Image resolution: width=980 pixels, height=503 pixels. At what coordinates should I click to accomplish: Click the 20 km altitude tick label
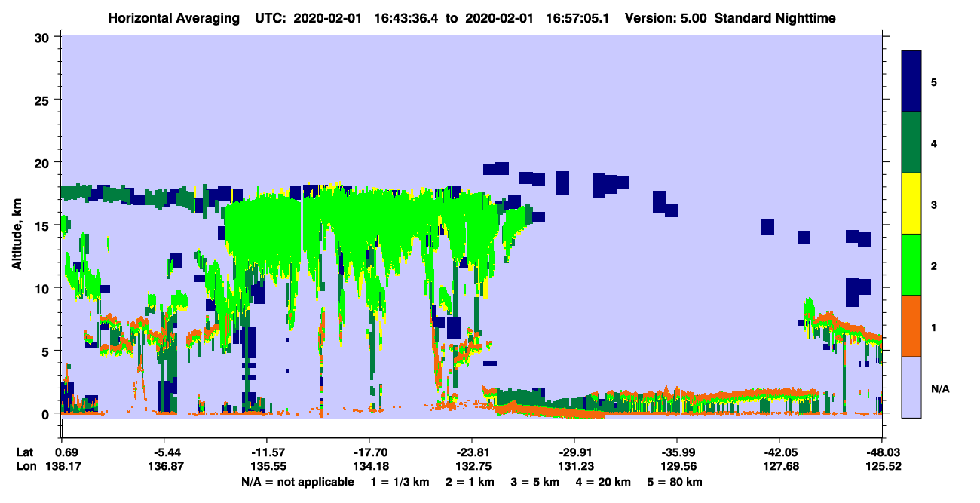point(43,162)
